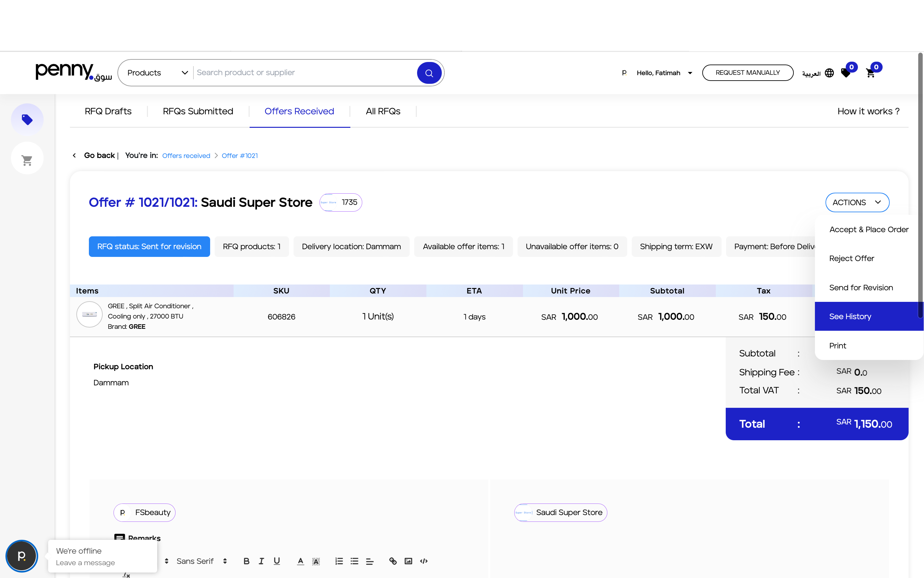The width and height of the screenshot is (924, 578).
Task: Open the offline chat widget bubble
Action: click(x=22, y=556)
